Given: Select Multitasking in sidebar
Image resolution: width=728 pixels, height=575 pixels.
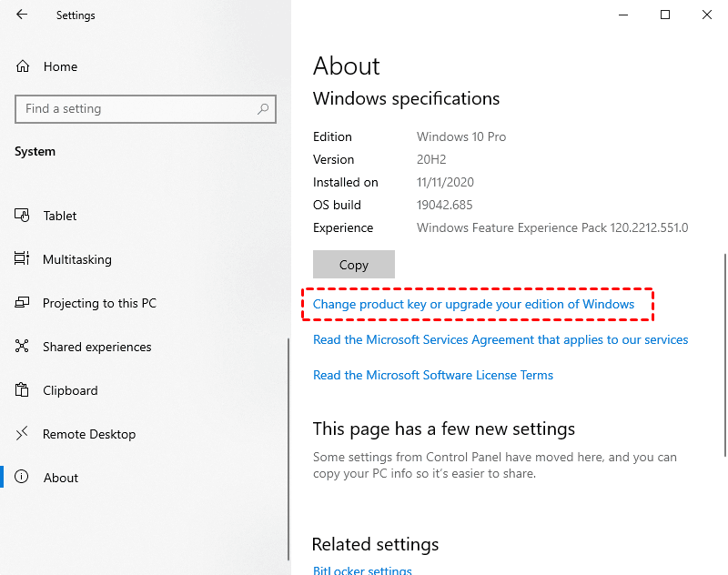Looking at the screenshot, I should click(77, 259).
